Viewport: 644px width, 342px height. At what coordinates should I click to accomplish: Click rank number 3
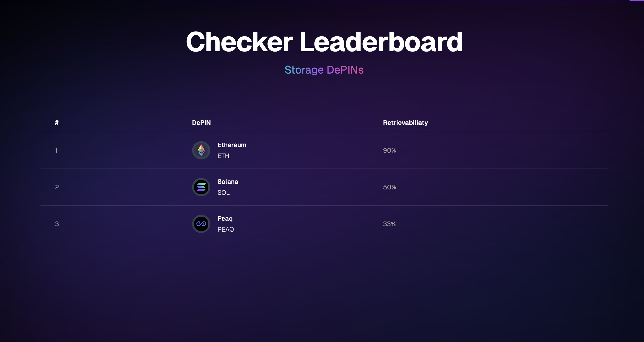(57, 224)
